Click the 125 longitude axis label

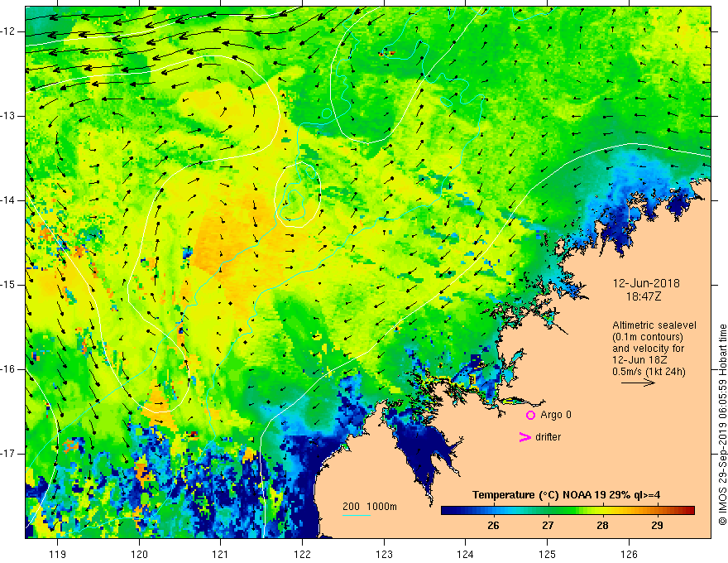tap(548, 554)
